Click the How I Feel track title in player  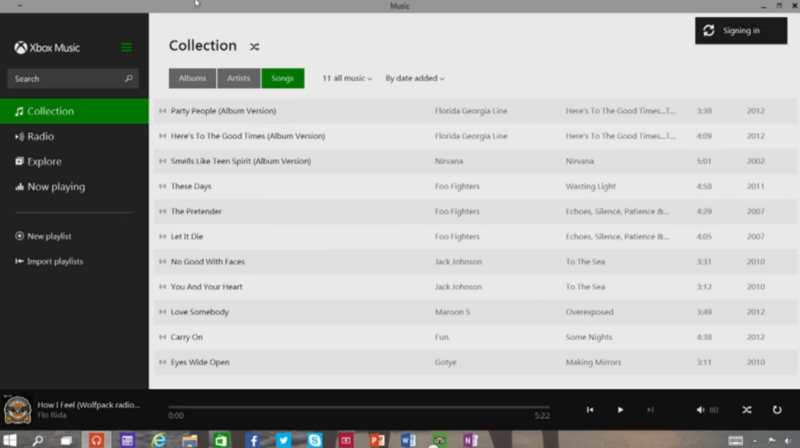coord(88,405)
